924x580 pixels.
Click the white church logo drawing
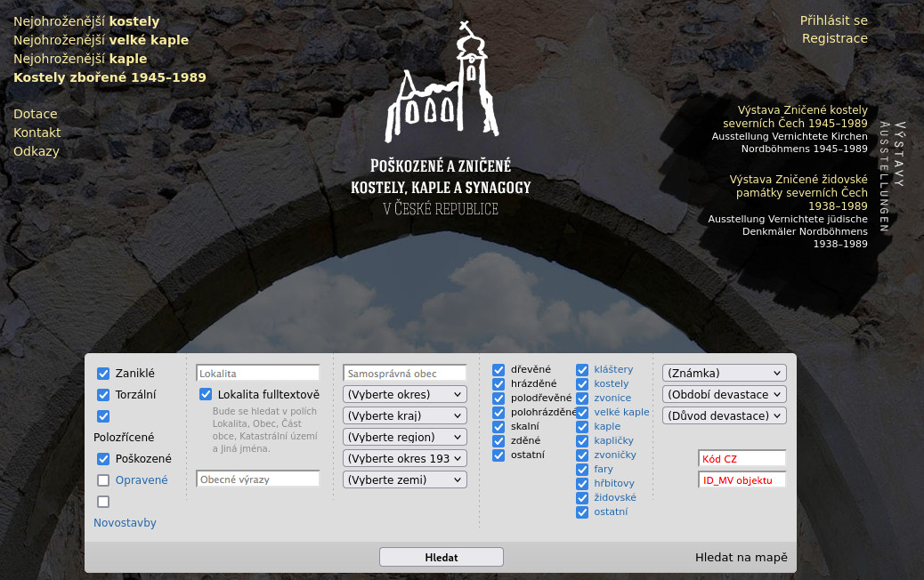click(442, 82)
